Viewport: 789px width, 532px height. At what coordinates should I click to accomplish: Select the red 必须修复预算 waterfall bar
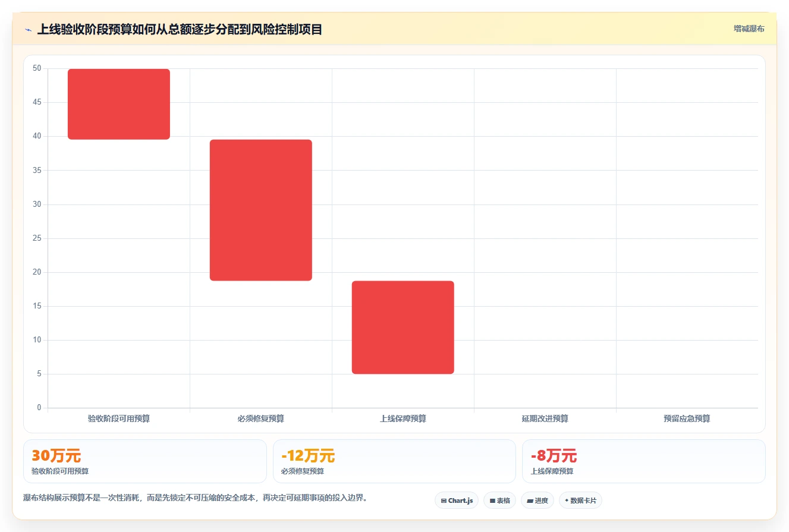261,210
